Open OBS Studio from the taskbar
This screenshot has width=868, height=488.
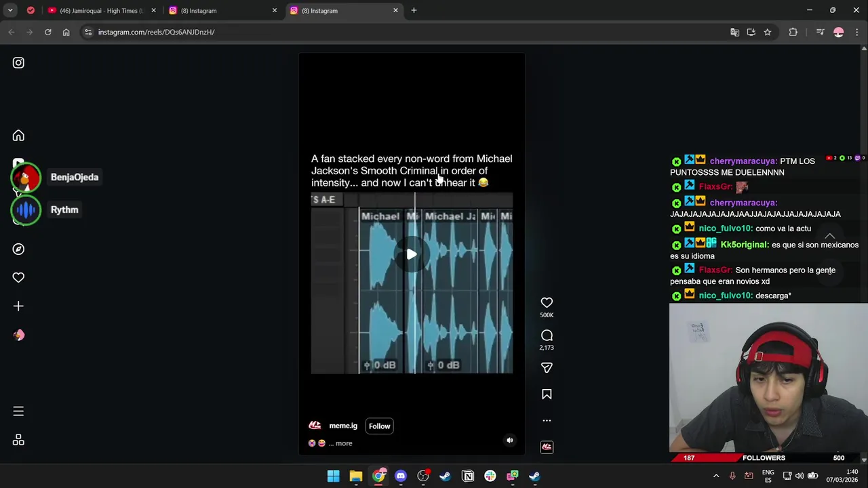tap(423, 476)
